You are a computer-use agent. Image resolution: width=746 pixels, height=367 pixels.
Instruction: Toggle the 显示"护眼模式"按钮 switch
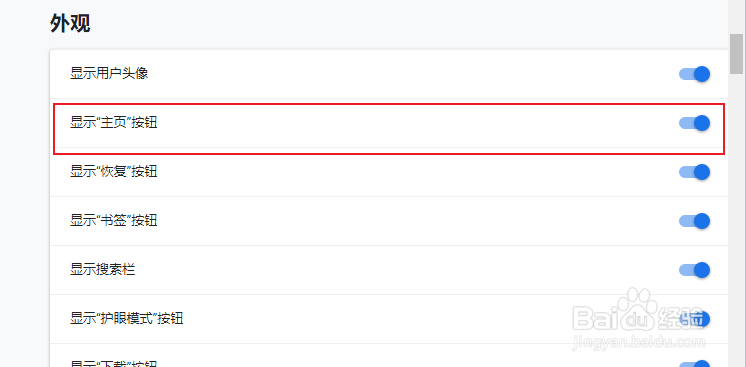694,319
